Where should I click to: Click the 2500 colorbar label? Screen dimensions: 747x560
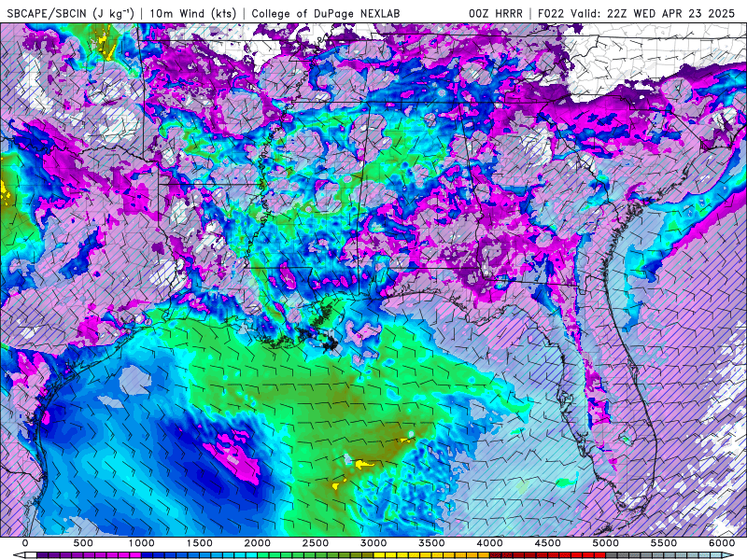pyautogui.click(x=316, y=543)
